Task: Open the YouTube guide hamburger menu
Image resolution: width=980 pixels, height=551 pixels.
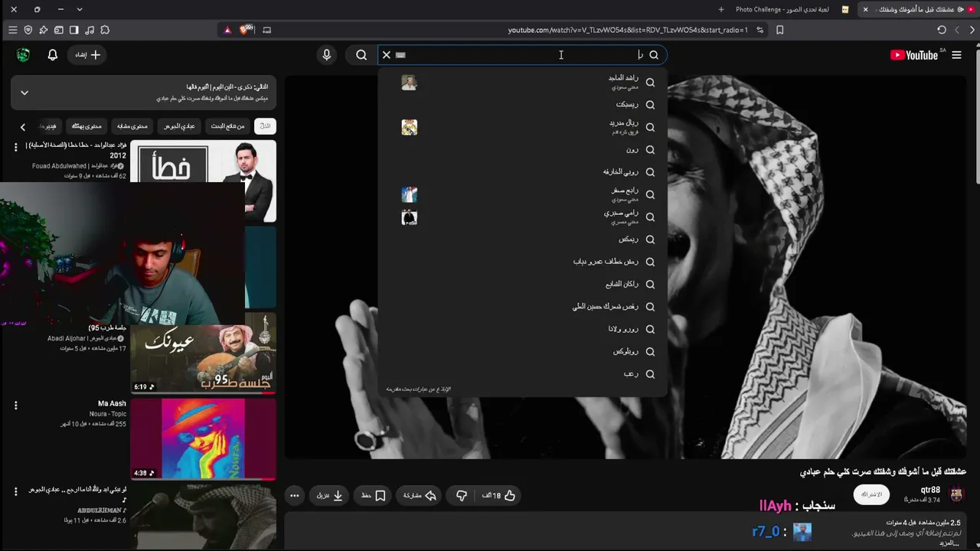Action: (956, 55)
